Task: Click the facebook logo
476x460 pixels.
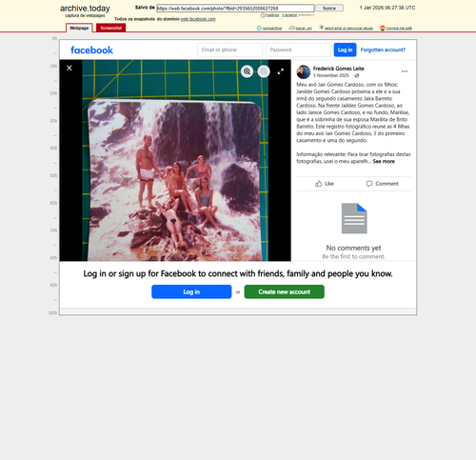Action: (x=91, y=50)
